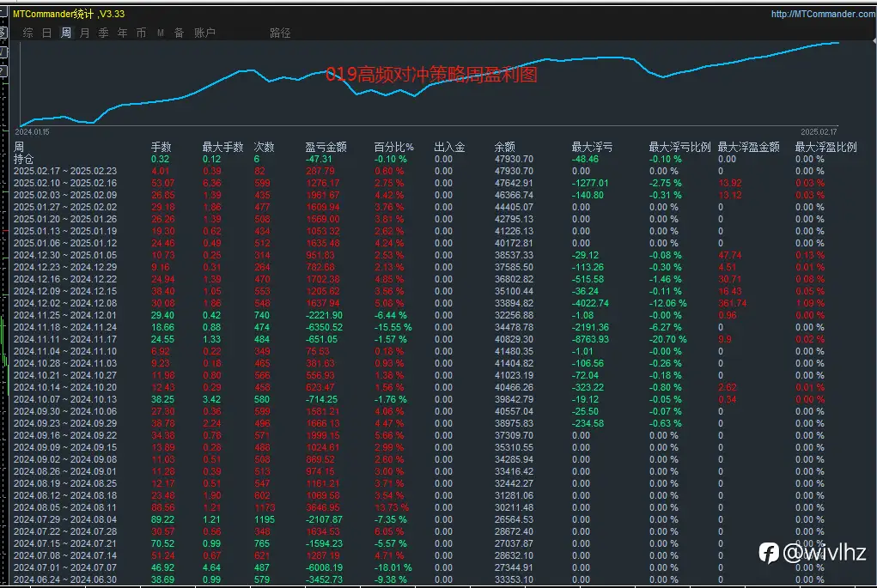
Task: Select week 2024.10.28 ~ 2024.11.03
Action: tap(65, 363)
